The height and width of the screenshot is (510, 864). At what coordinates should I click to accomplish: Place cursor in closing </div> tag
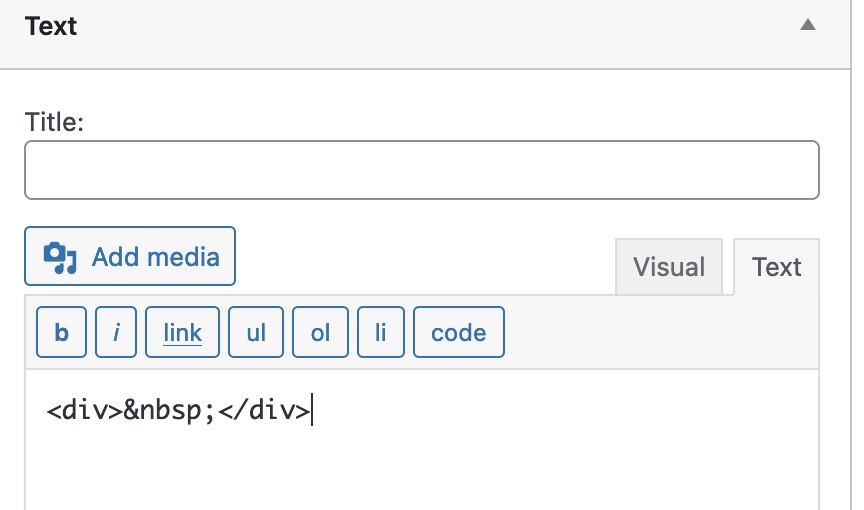(264, 411)
